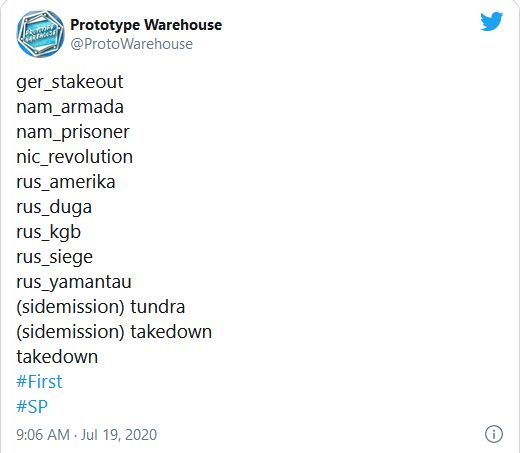Click the last standalone takedown line
The width and height of the screenshot is (522, 453).
click(57, 357)
